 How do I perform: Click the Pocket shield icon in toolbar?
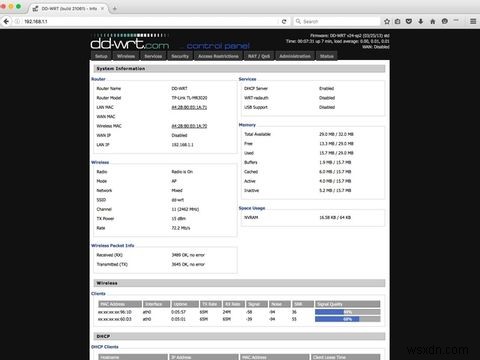point(409,21)
